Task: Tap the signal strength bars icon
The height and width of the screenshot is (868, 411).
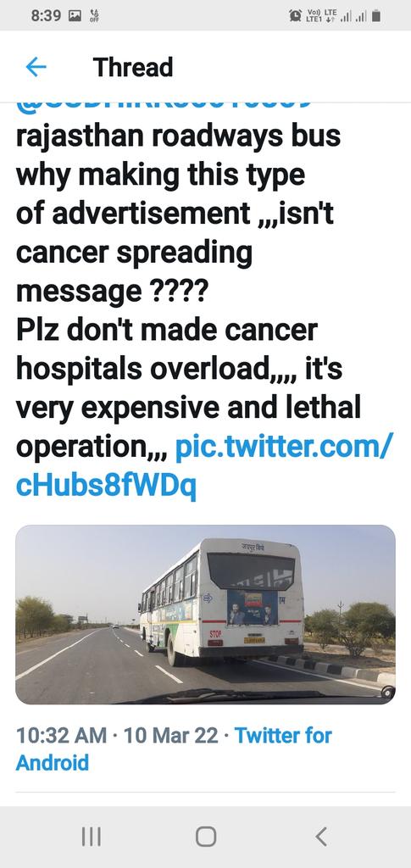Action: 354,17
